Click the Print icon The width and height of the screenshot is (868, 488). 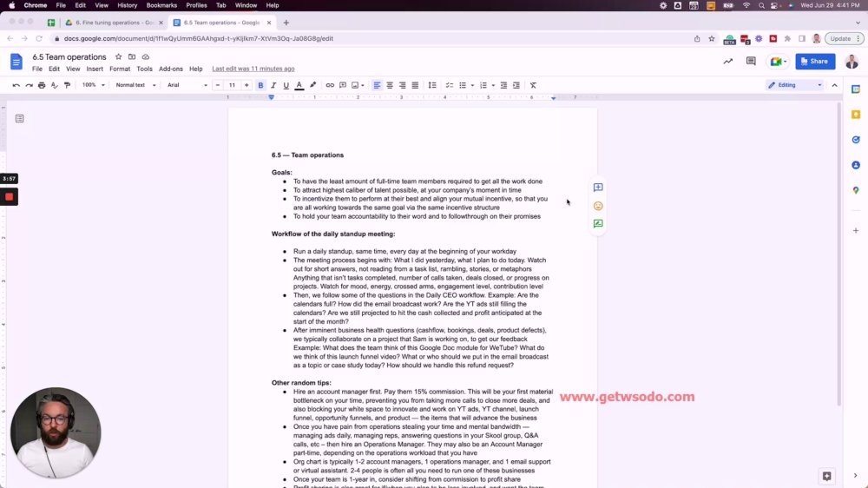(x=42, y=85)
